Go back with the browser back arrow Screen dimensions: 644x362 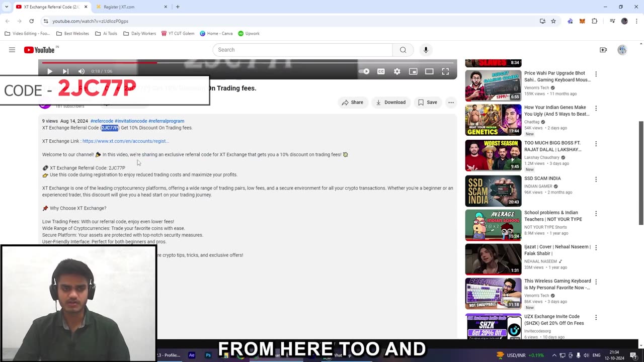point(7,21)
